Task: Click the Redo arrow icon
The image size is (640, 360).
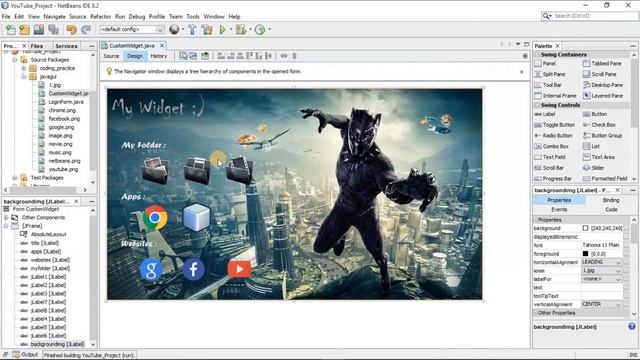Action: 86,29
